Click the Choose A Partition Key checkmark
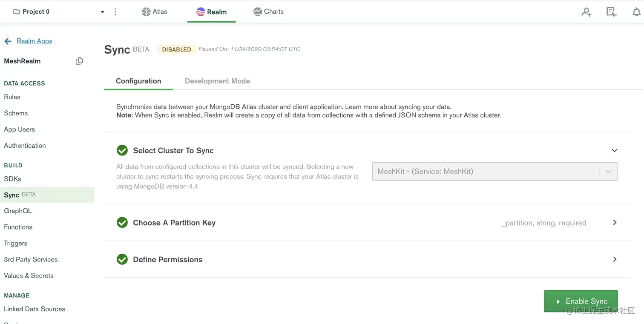Image resolution: width=644 pixels, height=324 pixels. point(122,222)
